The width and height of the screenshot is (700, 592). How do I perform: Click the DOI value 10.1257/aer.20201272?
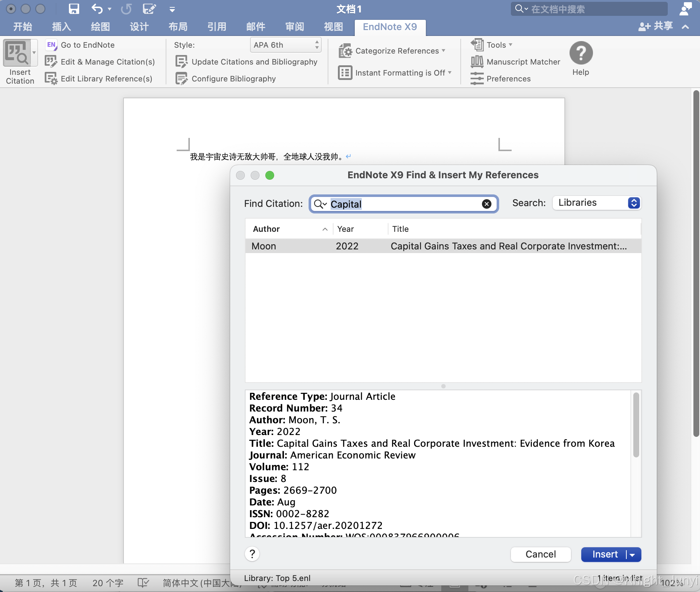coord(328,526)
